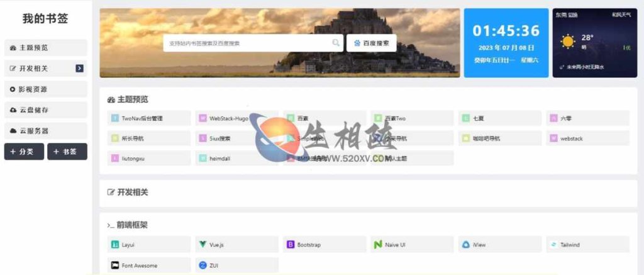Click the purple Bootstrap B icon

pos(291,245)
